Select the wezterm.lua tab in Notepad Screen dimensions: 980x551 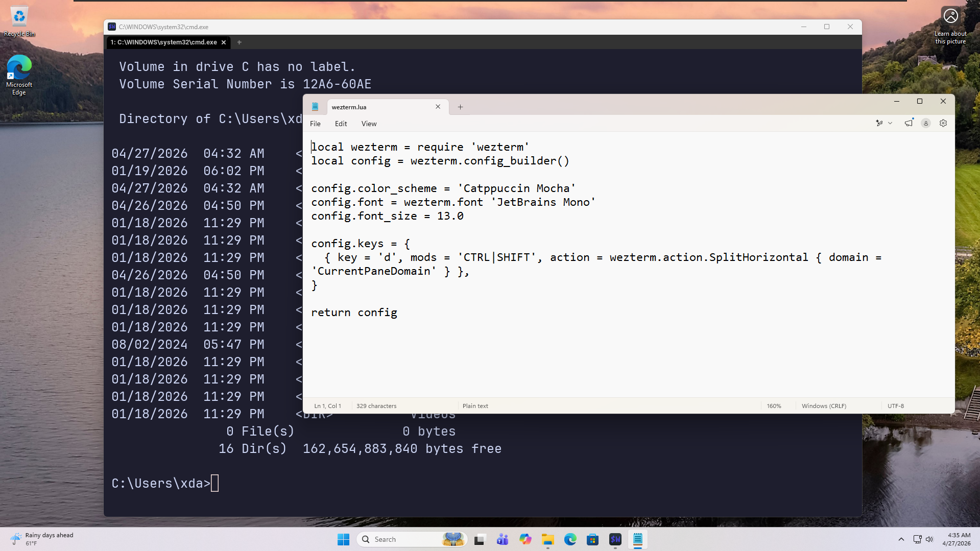click(x=387, y=107)
